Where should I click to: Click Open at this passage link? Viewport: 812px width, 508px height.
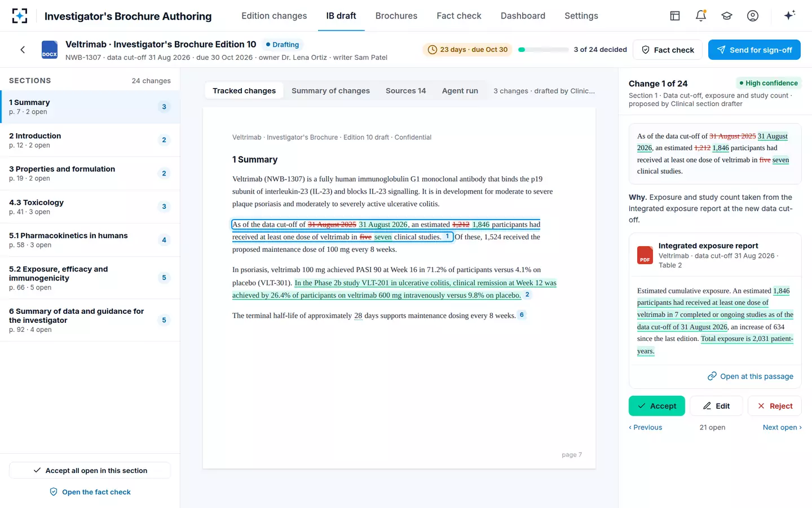pos(751,376)
